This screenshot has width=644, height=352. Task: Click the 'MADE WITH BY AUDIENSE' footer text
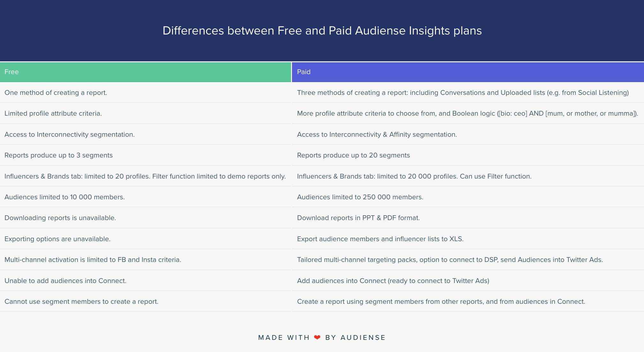[322, 338]
